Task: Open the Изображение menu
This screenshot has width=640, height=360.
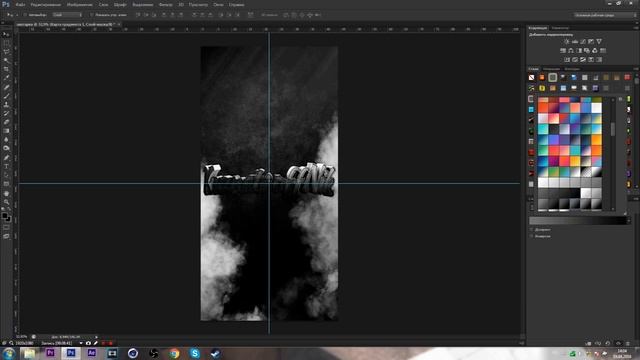Action: point(79,5)
